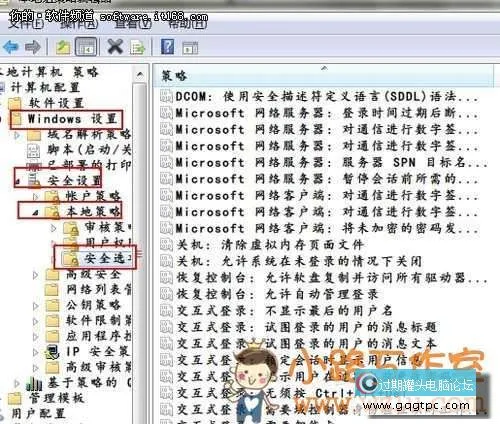
Task: Select policy DCOM: 使用安全描述符定义语言(SDDL)语法
Action: pos(326,96)
